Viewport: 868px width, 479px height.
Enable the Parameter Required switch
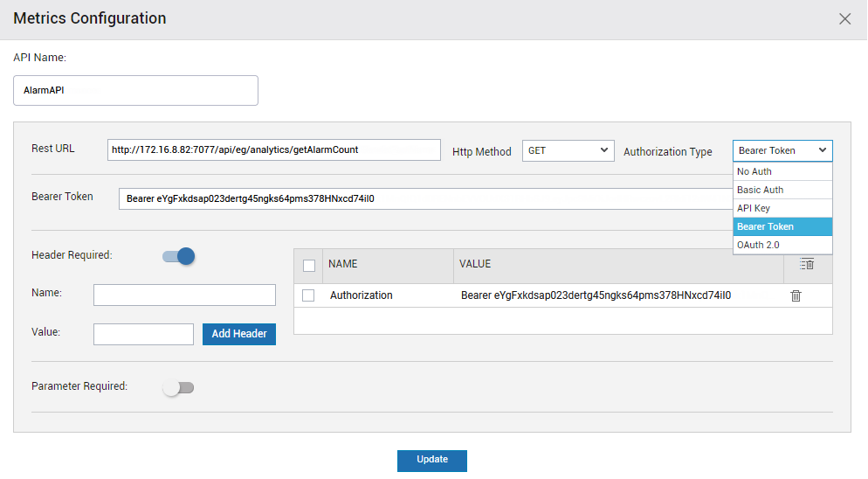tap(178, 387)
